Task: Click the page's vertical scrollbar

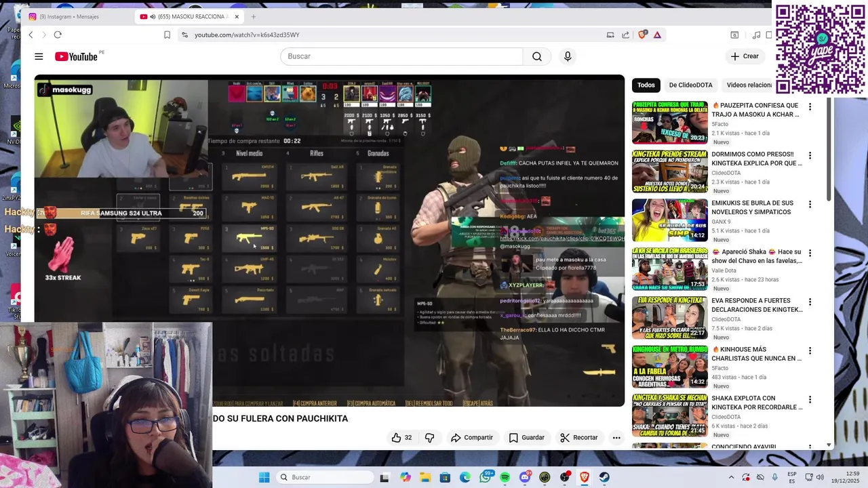Action: pos(829,149)
